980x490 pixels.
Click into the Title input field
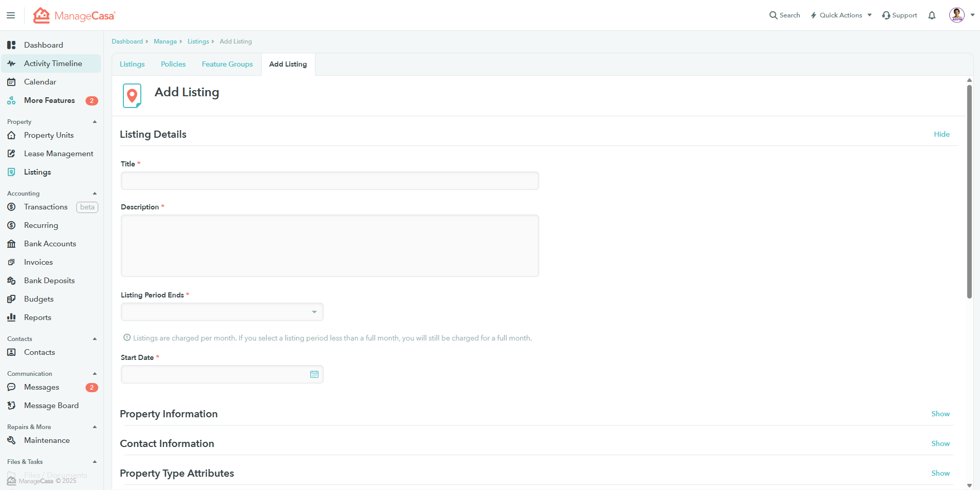click(329, 181)
